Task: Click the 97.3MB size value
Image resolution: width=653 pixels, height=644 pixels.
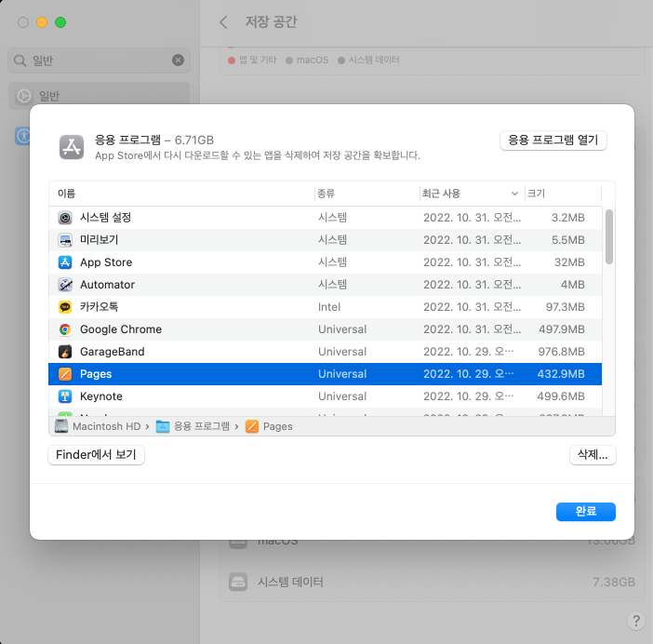Action: point(566,307)
